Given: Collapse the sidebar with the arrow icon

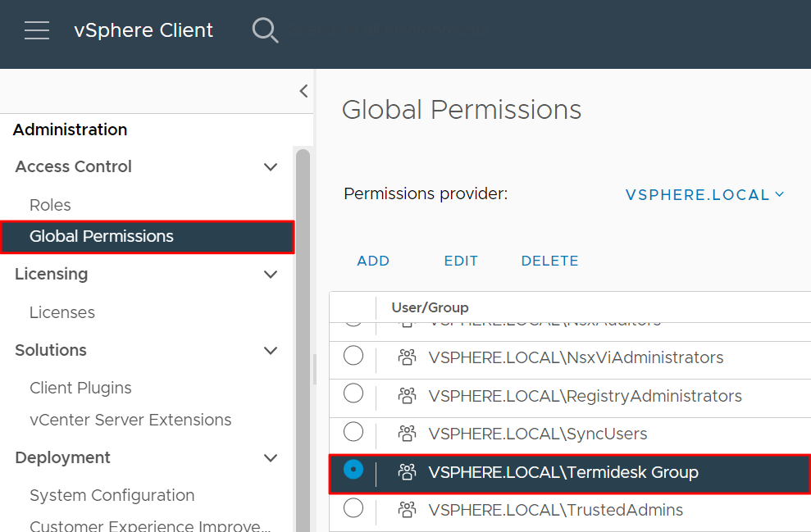Looking at the screenshot, I should [303, 91].
